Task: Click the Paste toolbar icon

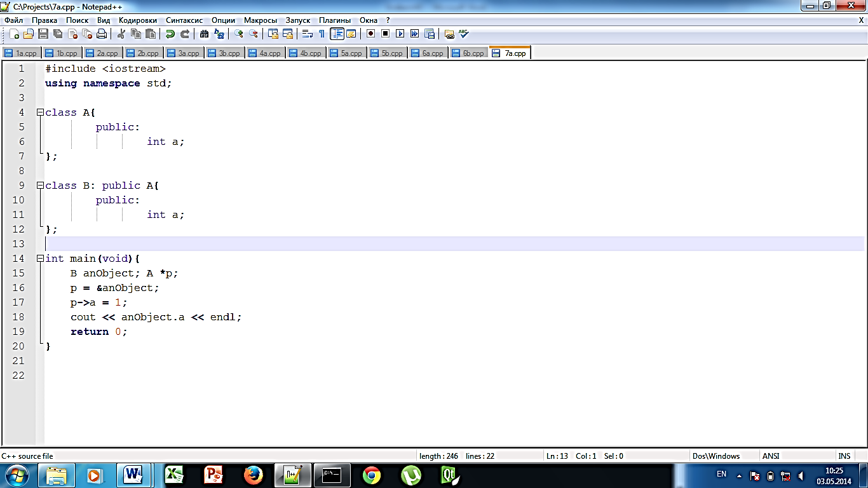Action: coord(151,34)
